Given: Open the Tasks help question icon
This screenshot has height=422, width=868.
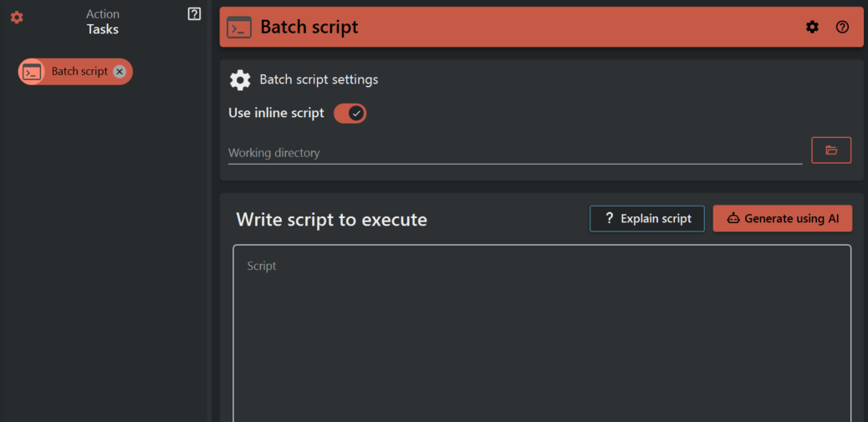Looking at the screenshot, I should [194, 14].
